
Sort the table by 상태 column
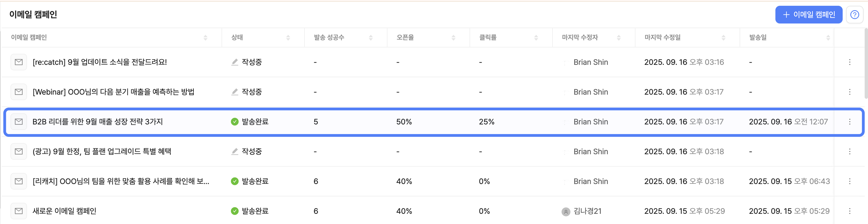point(288,38)
